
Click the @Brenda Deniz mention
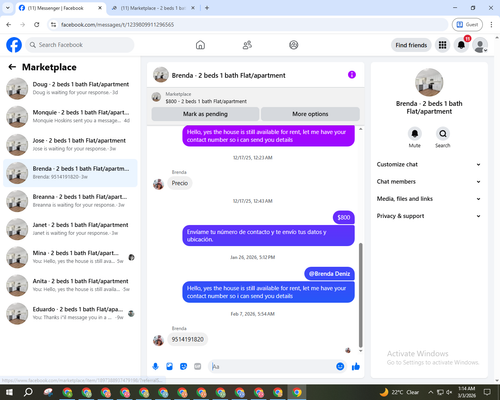coord(329,274)
